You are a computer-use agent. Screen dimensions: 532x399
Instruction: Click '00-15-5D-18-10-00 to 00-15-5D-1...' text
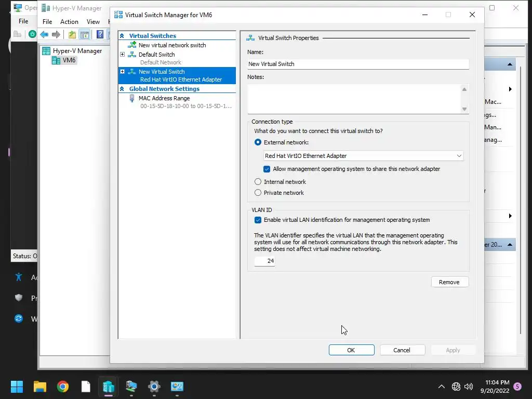186,106
